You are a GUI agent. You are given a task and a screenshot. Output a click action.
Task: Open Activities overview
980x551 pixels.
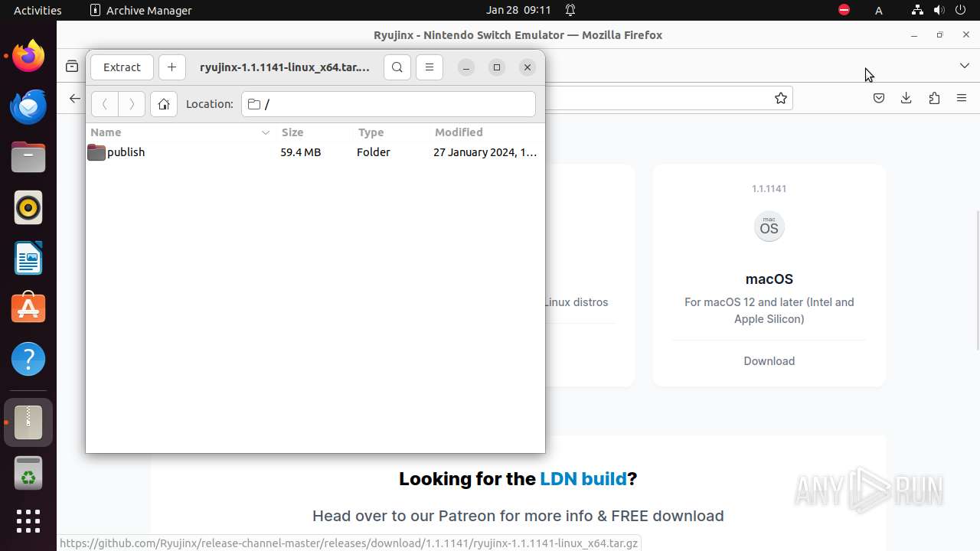[38, 10]
